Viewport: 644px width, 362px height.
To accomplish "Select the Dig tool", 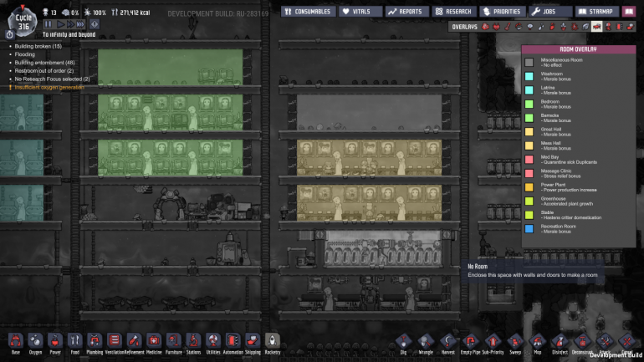I will pos(403,342).
